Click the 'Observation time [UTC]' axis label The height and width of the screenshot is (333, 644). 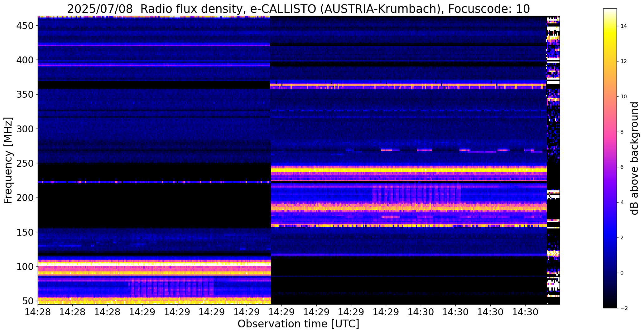[298, 324]
